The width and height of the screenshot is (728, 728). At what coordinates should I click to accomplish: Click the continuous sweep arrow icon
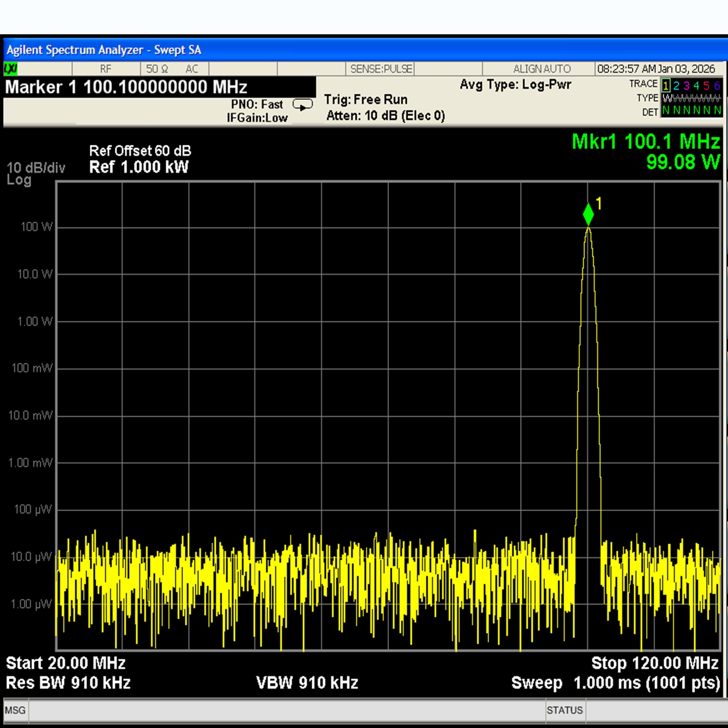(x=303, y=105)
